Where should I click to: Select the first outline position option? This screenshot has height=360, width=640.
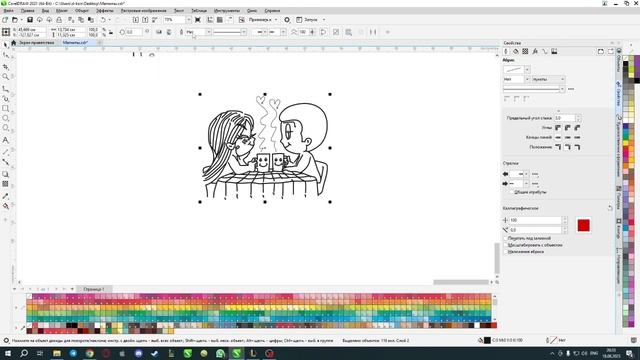(558, 147)
